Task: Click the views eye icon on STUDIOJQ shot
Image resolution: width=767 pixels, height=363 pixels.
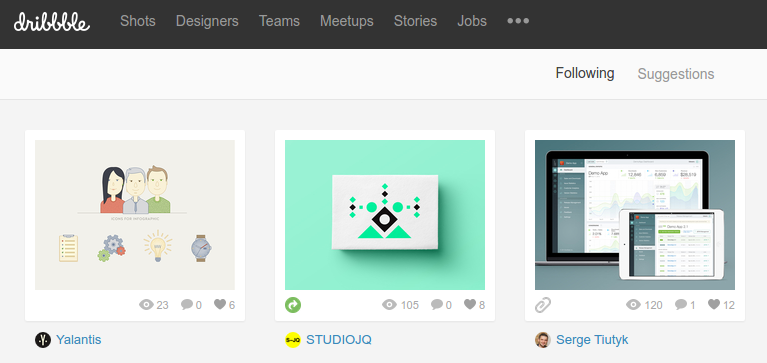Action: (x=389, y=305)
